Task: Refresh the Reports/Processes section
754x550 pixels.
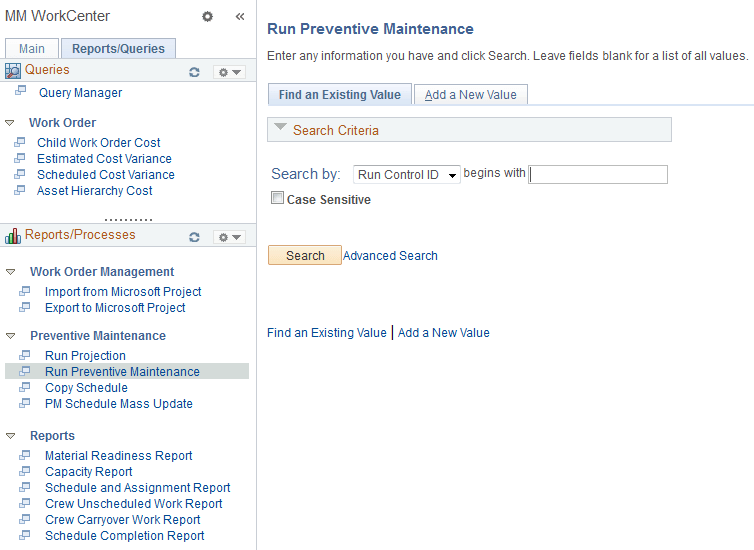Action: click(194, 237)
